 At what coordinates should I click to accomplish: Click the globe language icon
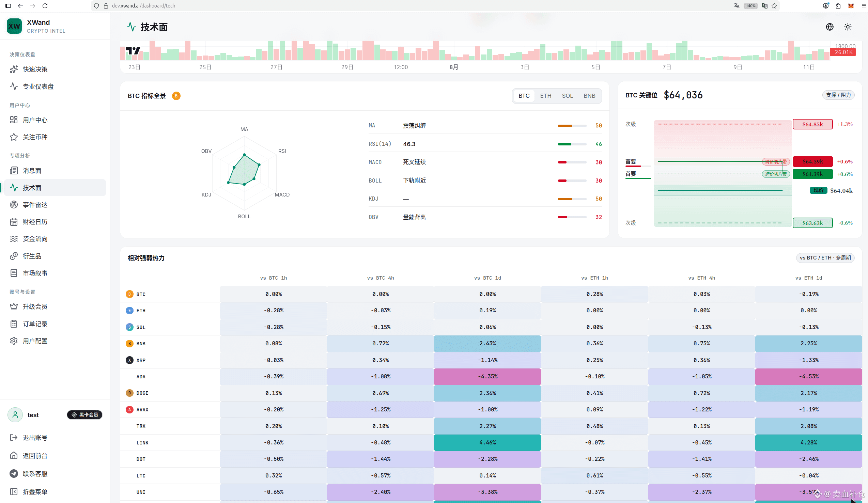[830, 27]
